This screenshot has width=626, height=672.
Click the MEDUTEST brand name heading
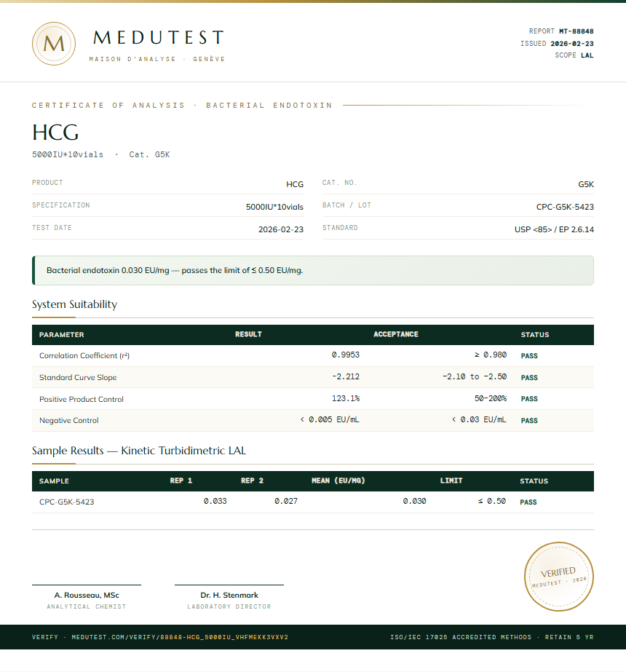pos(159,38)
